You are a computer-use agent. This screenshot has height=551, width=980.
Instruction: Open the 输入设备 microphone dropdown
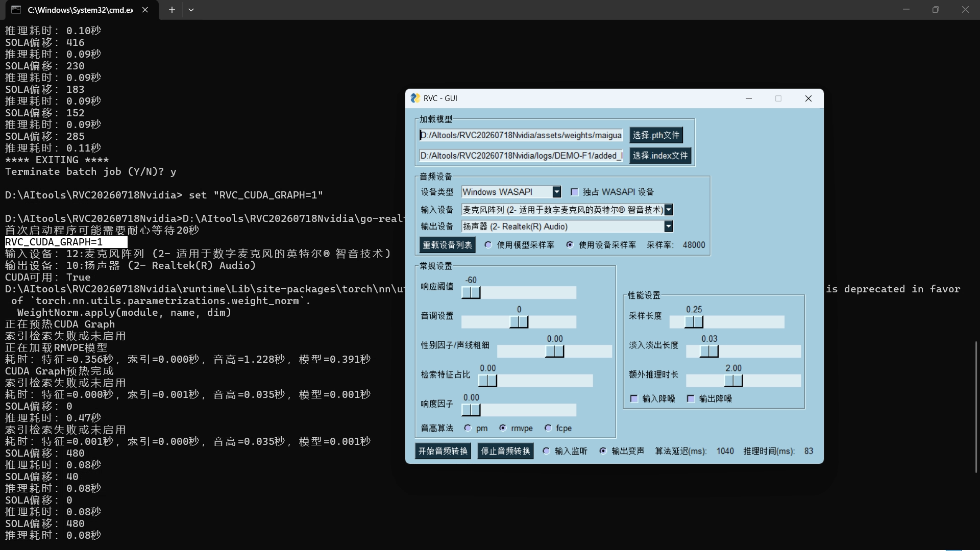668,210
